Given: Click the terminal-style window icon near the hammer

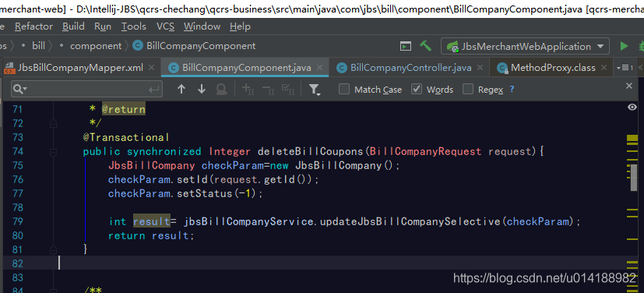Looking at the screenshot, I should pyautogui.click(x=406, y=47).
